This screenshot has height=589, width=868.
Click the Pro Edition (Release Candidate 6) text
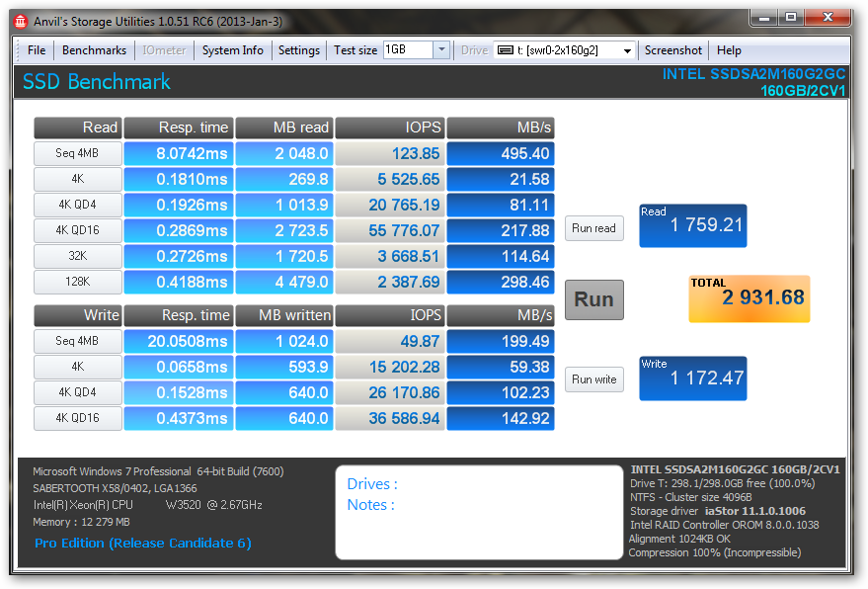(x=143, y=543)
